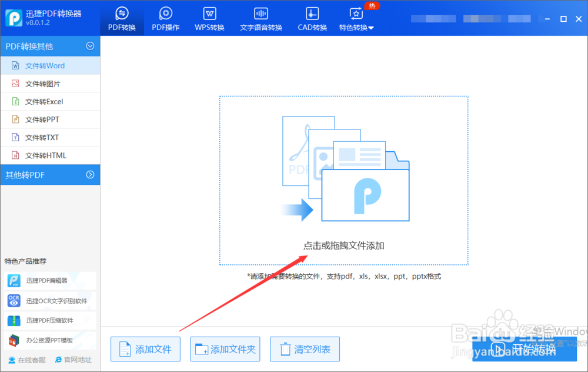Image resolution: width=588 pixels, height=372 pixels.
Task: Switch to the PDF操作 tab
Action: click(165, 18)
